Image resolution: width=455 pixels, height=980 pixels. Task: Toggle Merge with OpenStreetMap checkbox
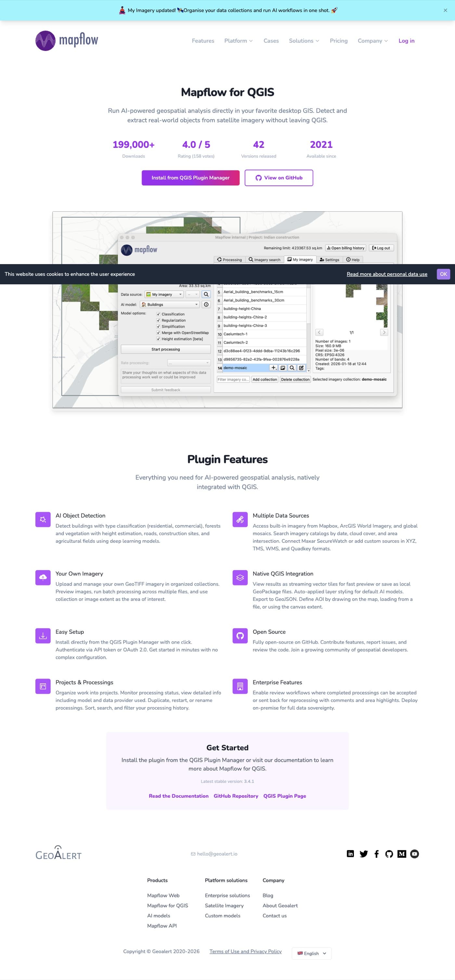coord(158,332)
